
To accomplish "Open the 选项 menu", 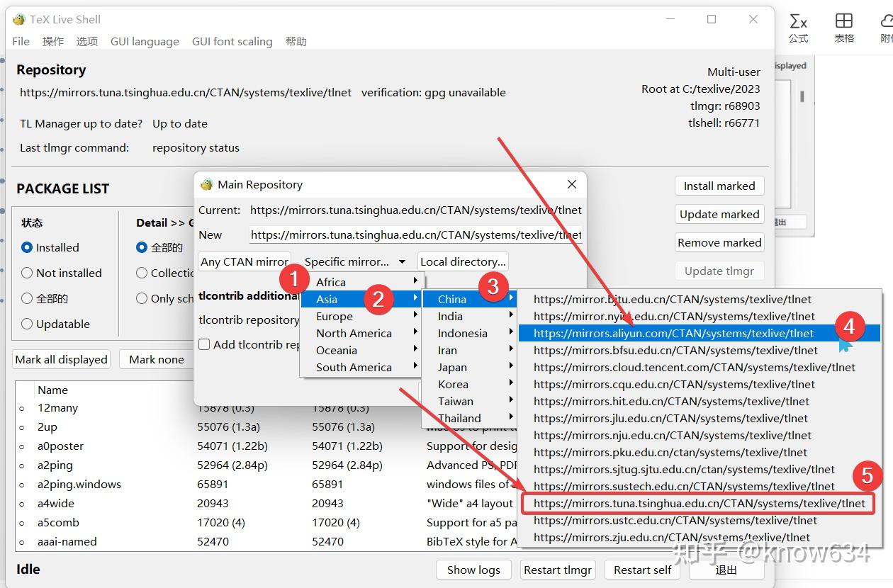I will coord(87,41).
